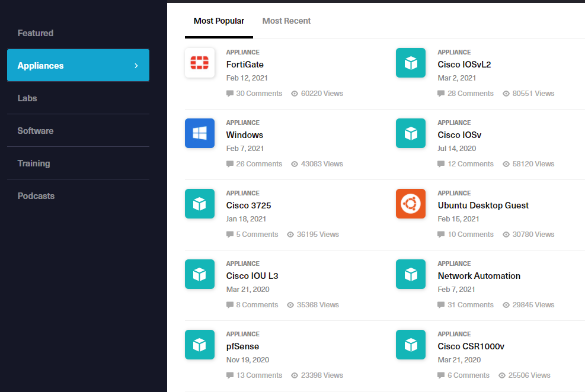Open the Windows appliance title link
Image resolution: width=585 pixels, height=392 pixels.
pos(244,135)
